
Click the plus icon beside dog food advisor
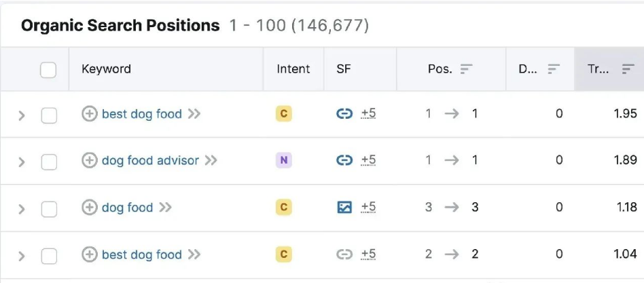coord(89,160)
